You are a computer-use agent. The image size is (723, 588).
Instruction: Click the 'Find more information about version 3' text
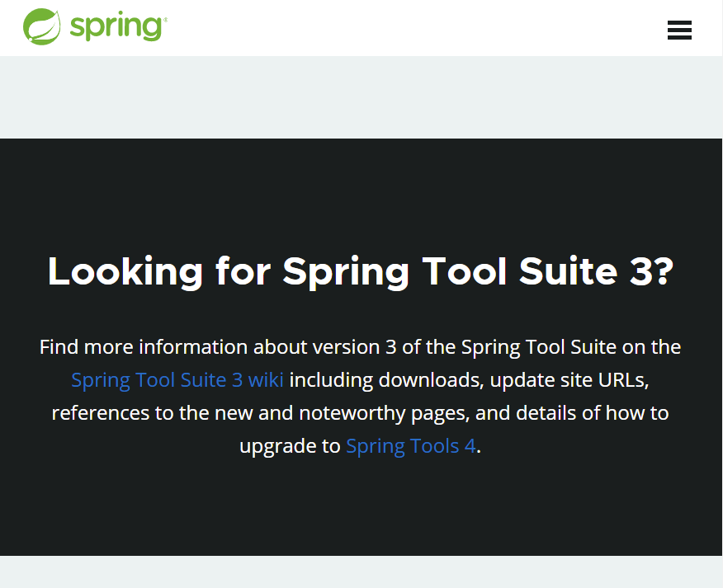pos(218,347)
